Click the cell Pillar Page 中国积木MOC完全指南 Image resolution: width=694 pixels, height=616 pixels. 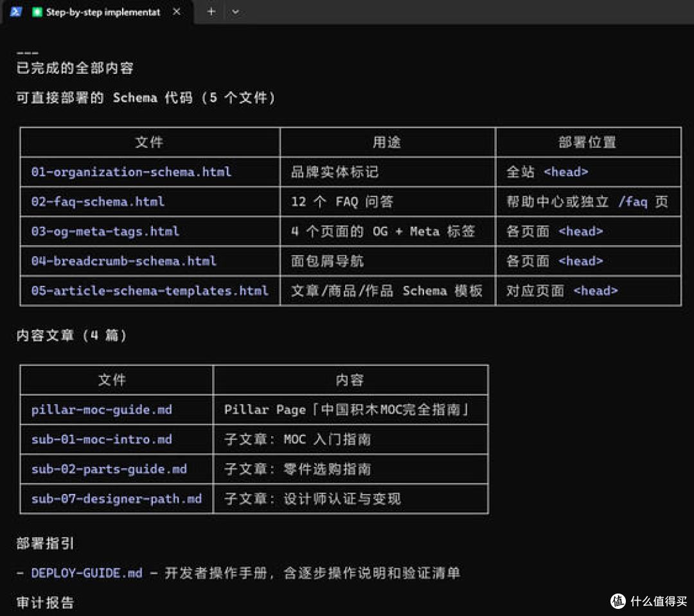click(346, 410)
